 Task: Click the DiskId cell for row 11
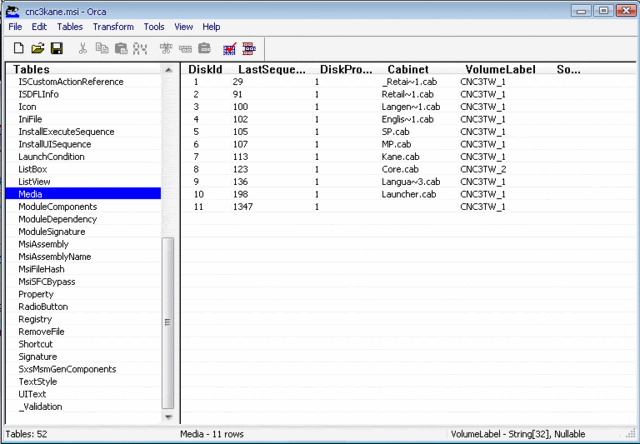(x=198, y=207)
